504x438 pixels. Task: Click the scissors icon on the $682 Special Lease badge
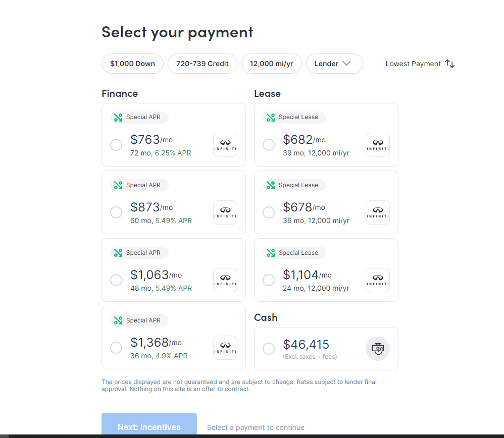pyautogui.click(x=270, y=118)
